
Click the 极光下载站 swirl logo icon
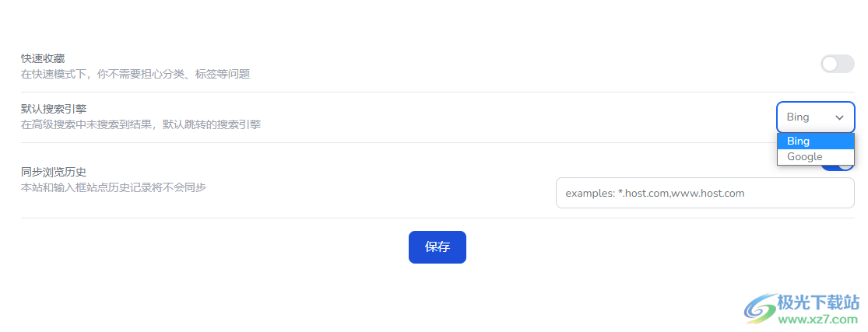click(x=761, y=309)
